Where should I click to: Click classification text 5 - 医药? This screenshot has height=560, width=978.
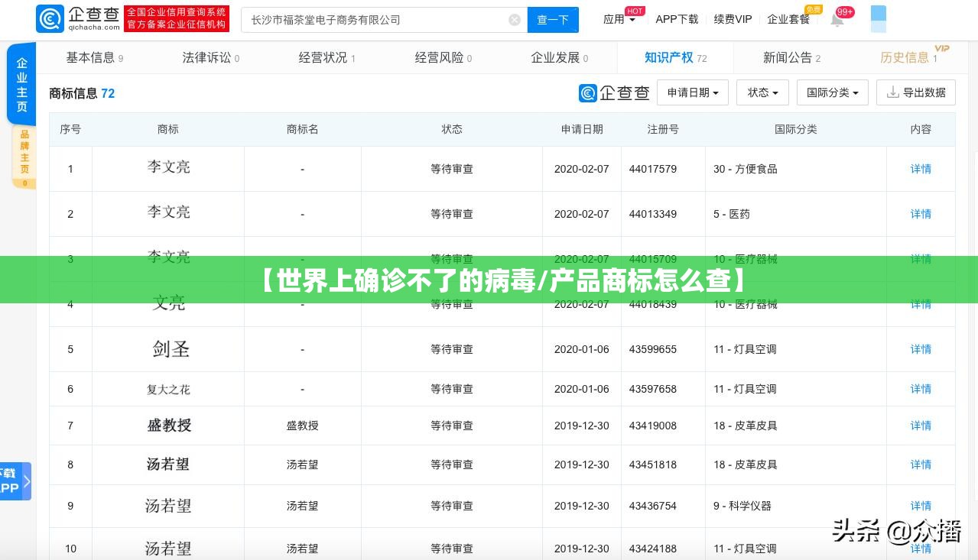[x=732, y=214]
